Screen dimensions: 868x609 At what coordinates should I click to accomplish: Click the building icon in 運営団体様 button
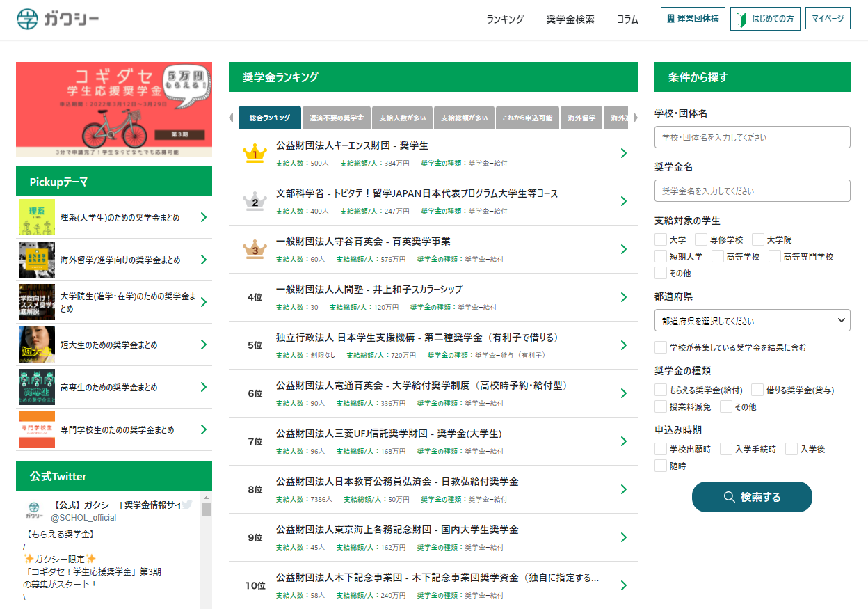[x=670, y=19]
